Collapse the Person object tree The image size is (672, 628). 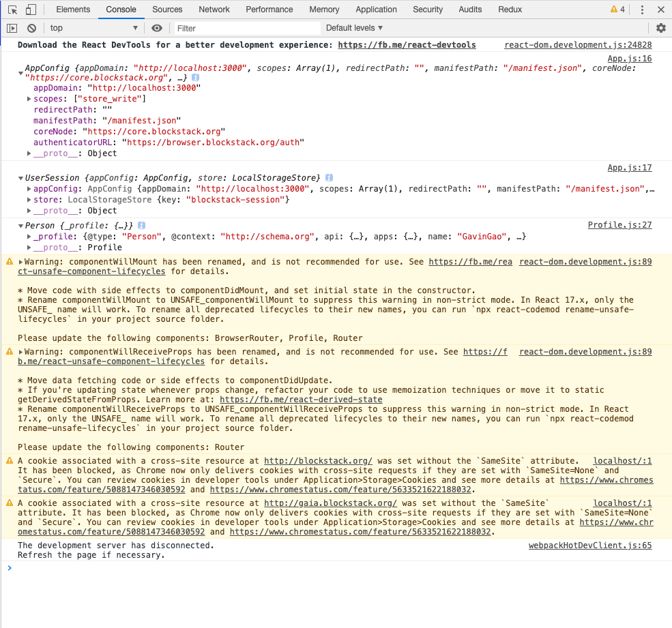pyautogui.click(x=20, y=226)
